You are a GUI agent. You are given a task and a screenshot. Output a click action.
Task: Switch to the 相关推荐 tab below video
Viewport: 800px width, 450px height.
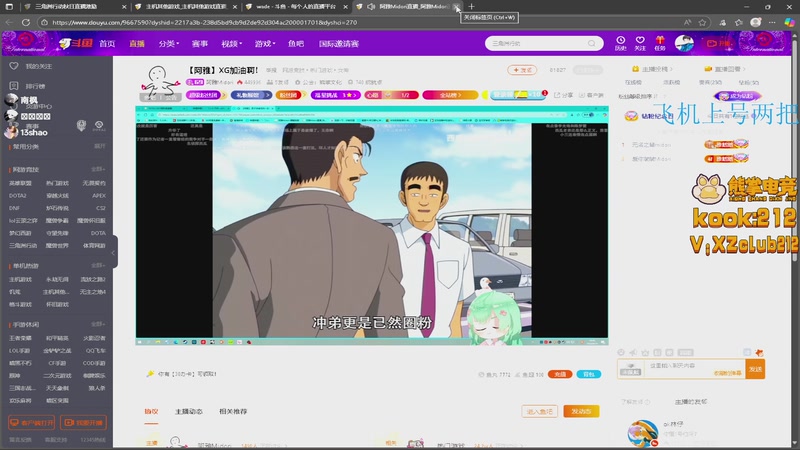click(233, 411)
